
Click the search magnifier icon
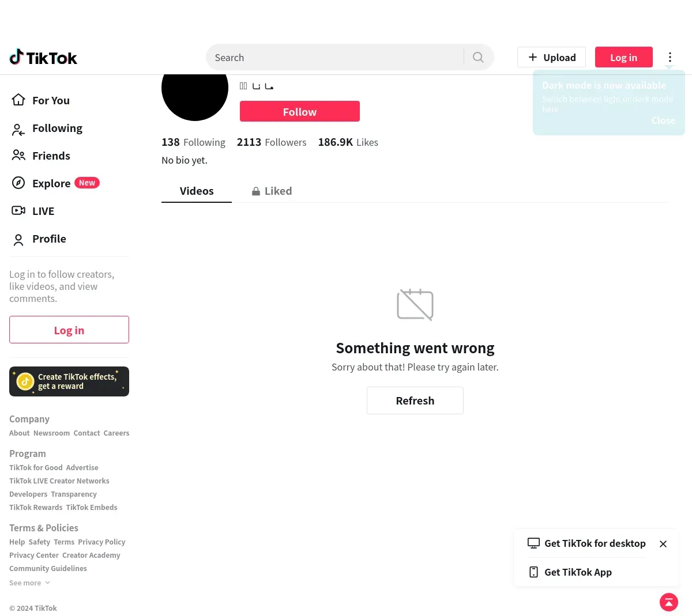coord(478,57)
